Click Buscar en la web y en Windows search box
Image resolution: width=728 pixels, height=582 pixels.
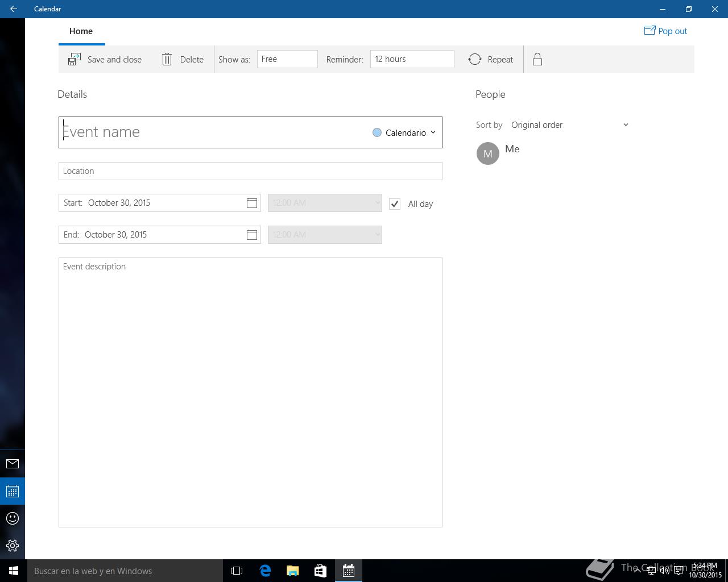coord(125,571)
